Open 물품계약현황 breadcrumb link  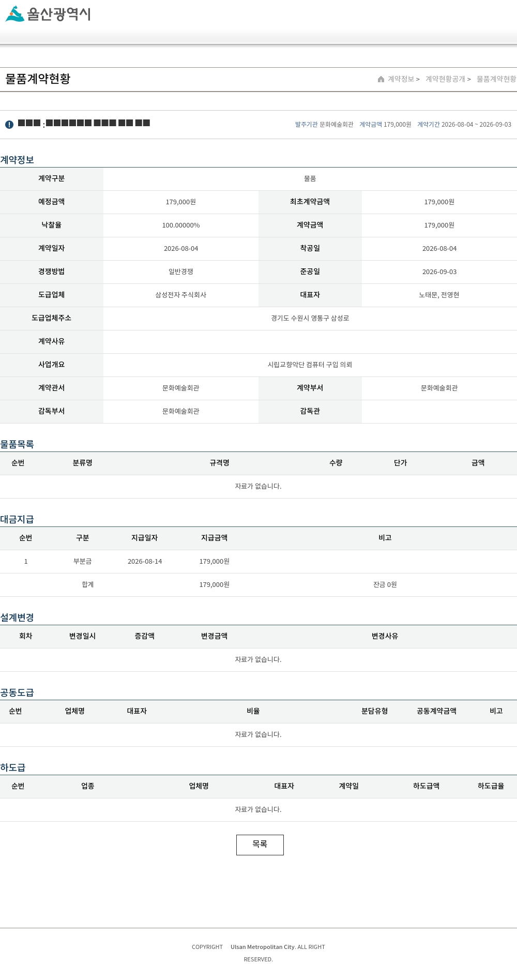coord(496,79)
